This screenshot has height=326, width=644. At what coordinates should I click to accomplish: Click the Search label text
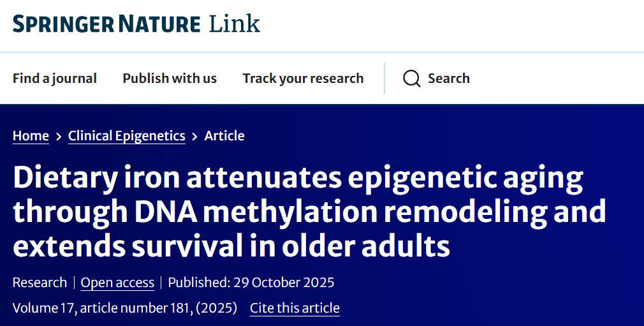[x=449, y=78]
